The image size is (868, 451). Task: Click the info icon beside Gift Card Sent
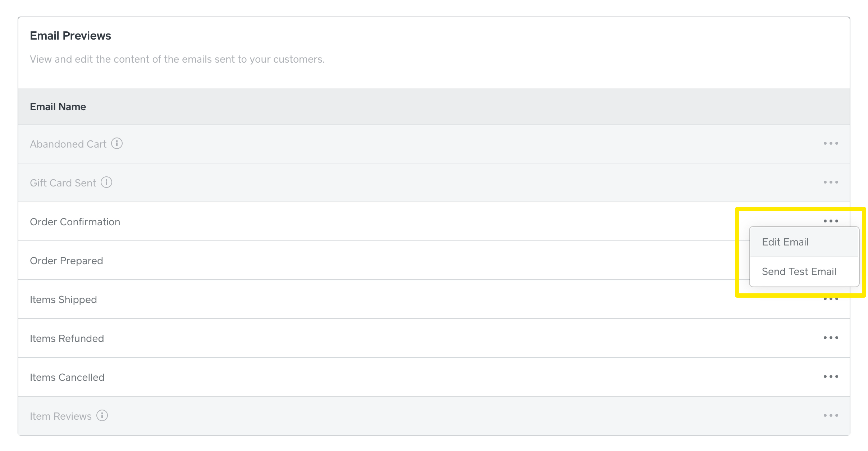click(x=106, y=182)
